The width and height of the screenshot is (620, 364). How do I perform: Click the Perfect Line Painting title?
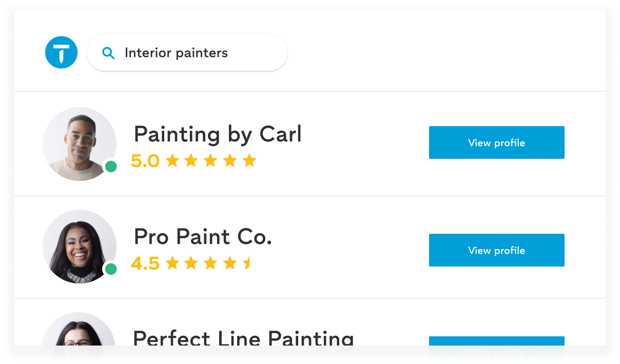point(243,338)
